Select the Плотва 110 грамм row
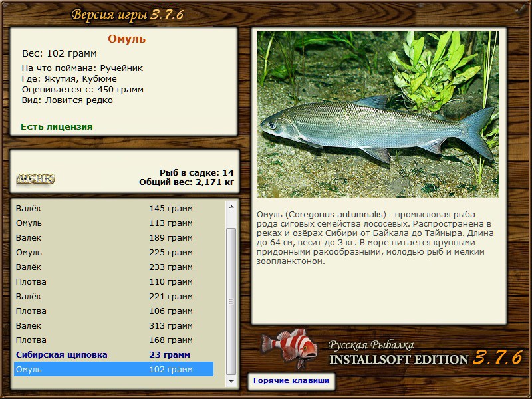 tap(114, 281)
